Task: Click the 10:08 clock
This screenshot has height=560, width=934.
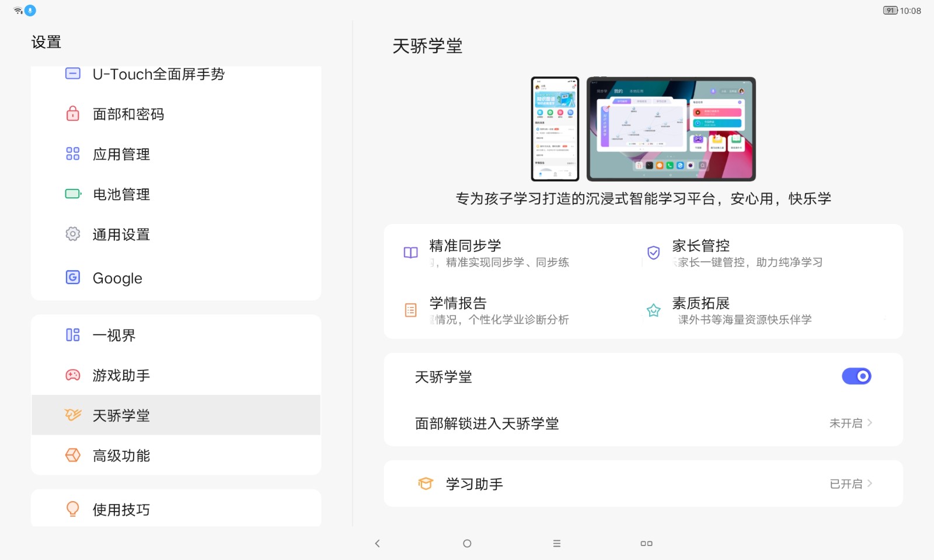Action: [910, 10]
